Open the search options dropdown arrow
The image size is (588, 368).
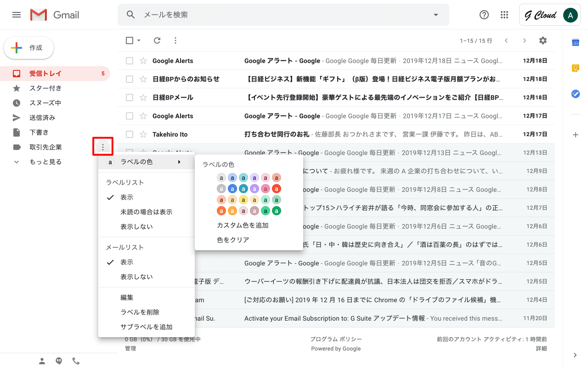pyautogui.click(x=436, y=15)
